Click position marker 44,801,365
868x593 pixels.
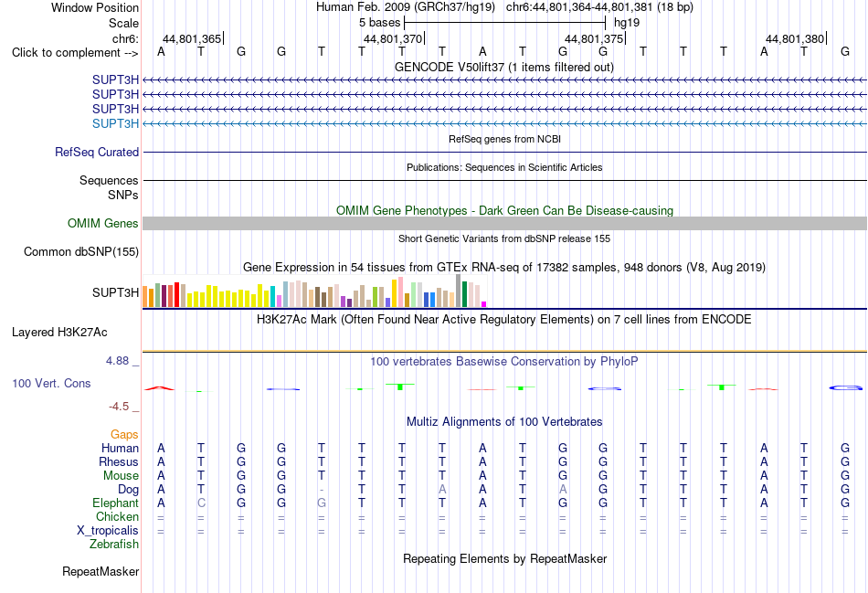[193, 38]
